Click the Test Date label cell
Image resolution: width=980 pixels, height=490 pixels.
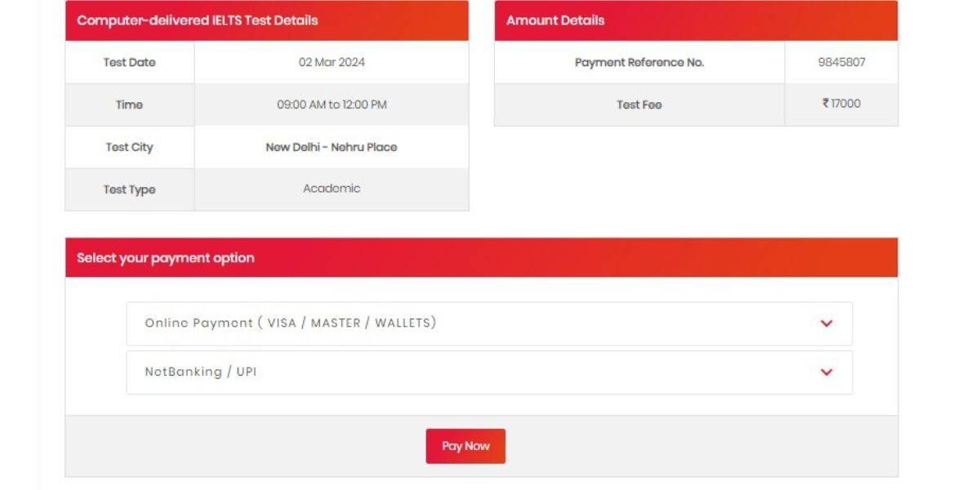pos(130,62)
